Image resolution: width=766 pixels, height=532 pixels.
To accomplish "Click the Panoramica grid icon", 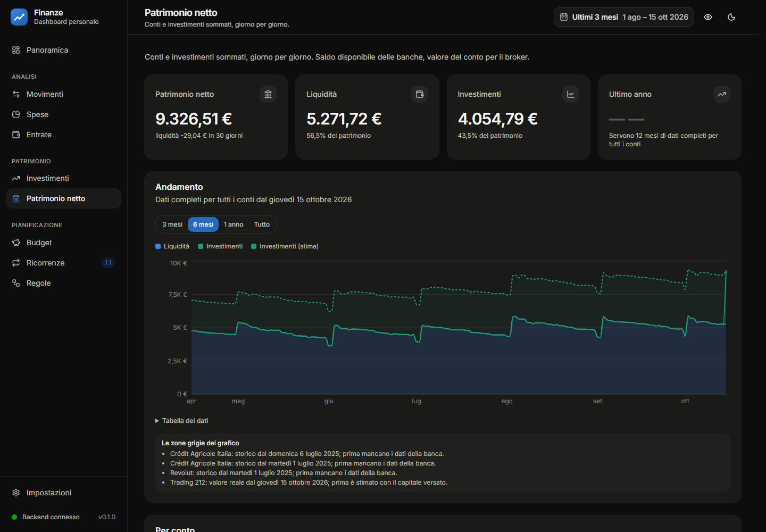I will tap(16, 50).
